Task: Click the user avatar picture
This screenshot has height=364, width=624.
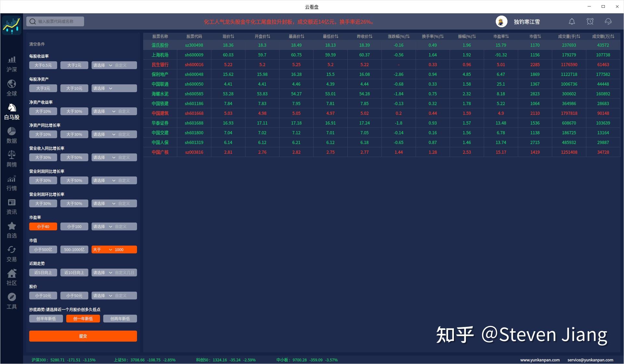Action: coord(501,21)
